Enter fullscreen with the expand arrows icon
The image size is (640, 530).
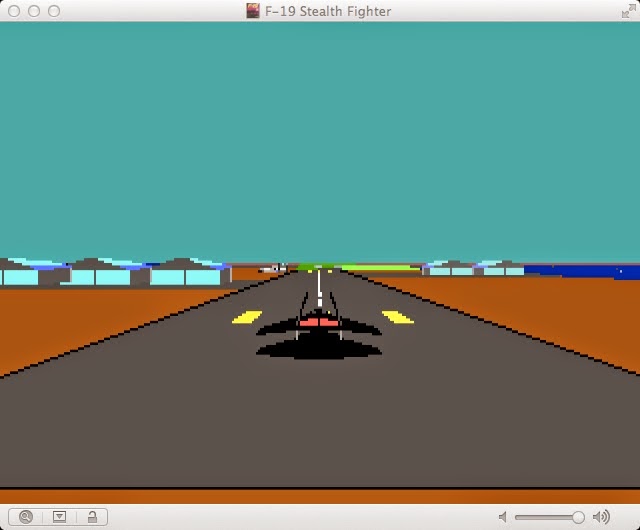point(629,11)
